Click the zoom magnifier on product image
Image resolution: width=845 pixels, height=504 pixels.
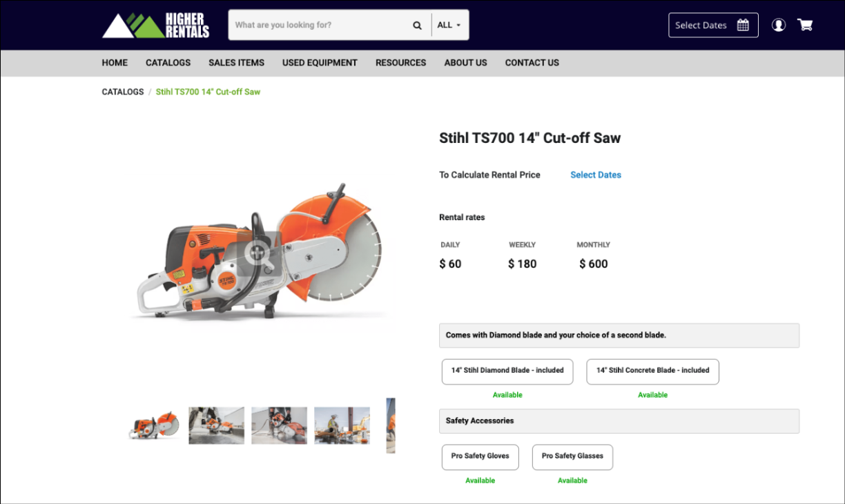tap(260, 253)
